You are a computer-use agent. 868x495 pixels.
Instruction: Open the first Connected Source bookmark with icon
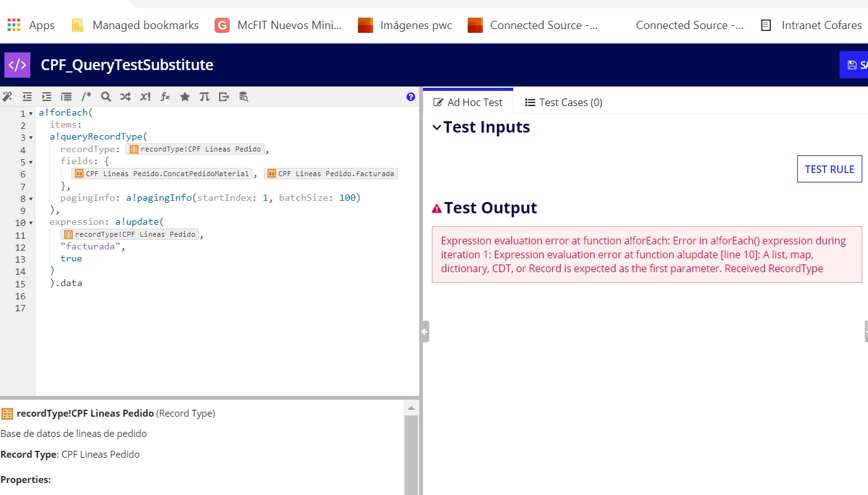click(533, 25)
